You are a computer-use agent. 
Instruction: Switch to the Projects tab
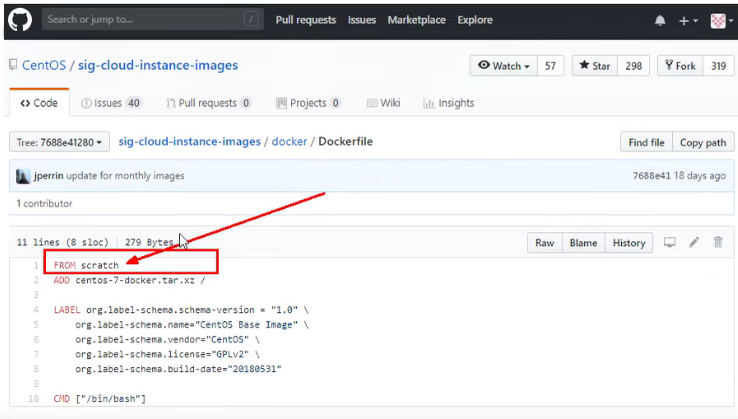point(308,103)
